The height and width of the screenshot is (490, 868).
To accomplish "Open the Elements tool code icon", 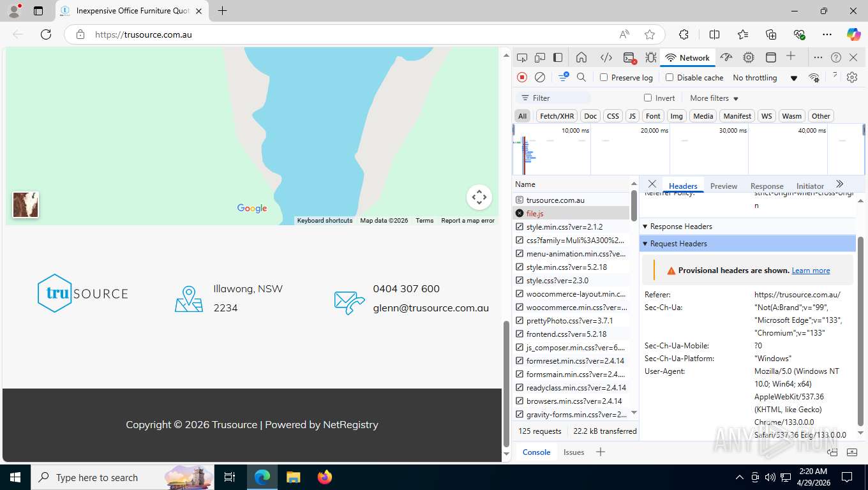I will (606, 57).
